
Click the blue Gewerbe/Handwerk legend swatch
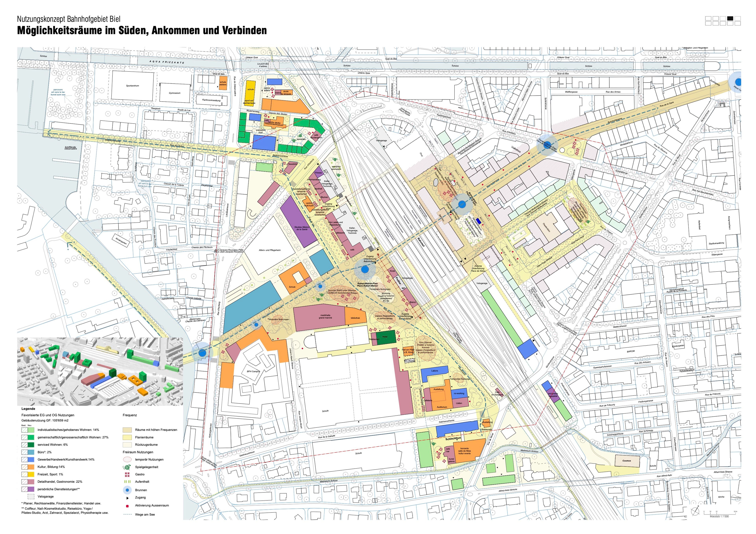pyautogui.click(x=31, y=459)
